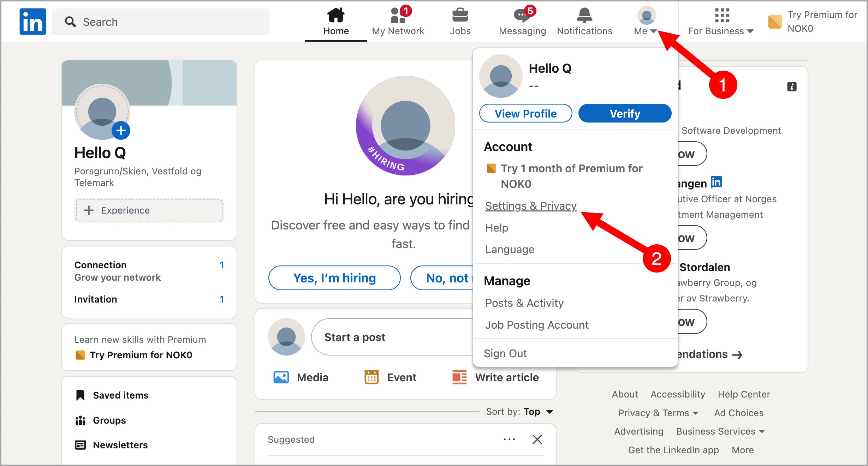Open Connection Grow your network
The image size is (868, 466).
(149, 271)
